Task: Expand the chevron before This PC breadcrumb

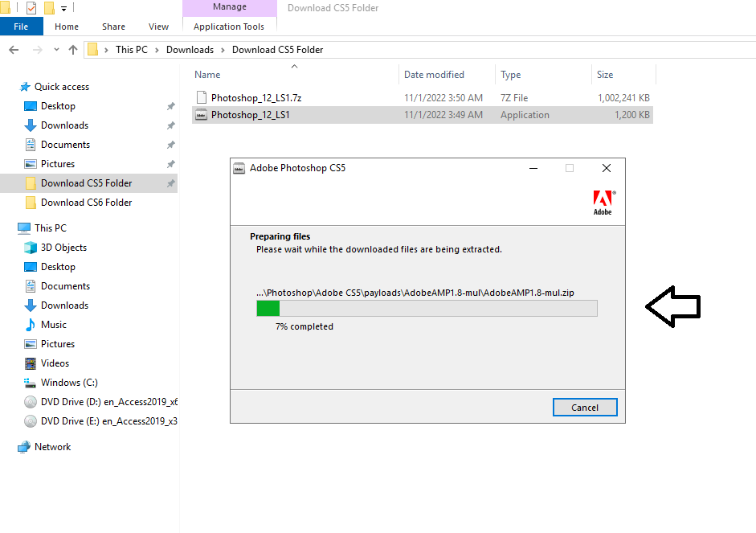Action: click(x=107, y=50)
